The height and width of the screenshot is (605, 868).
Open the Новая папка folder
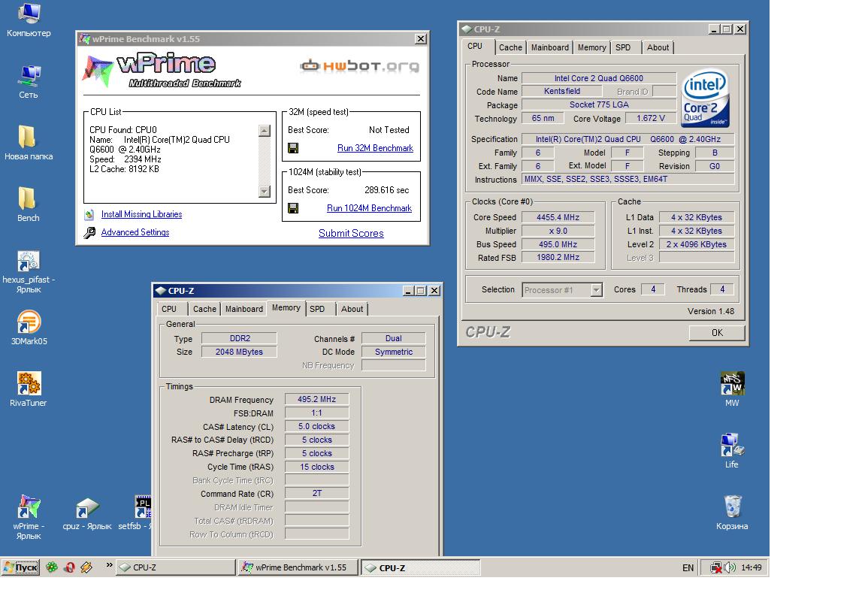(29, 144)
